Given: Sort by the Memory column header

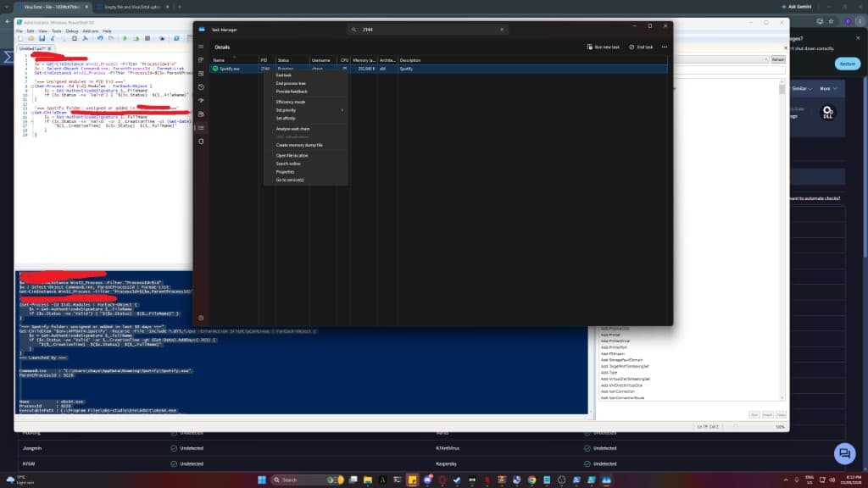Looking at the screenshot, I should (364, 60).
